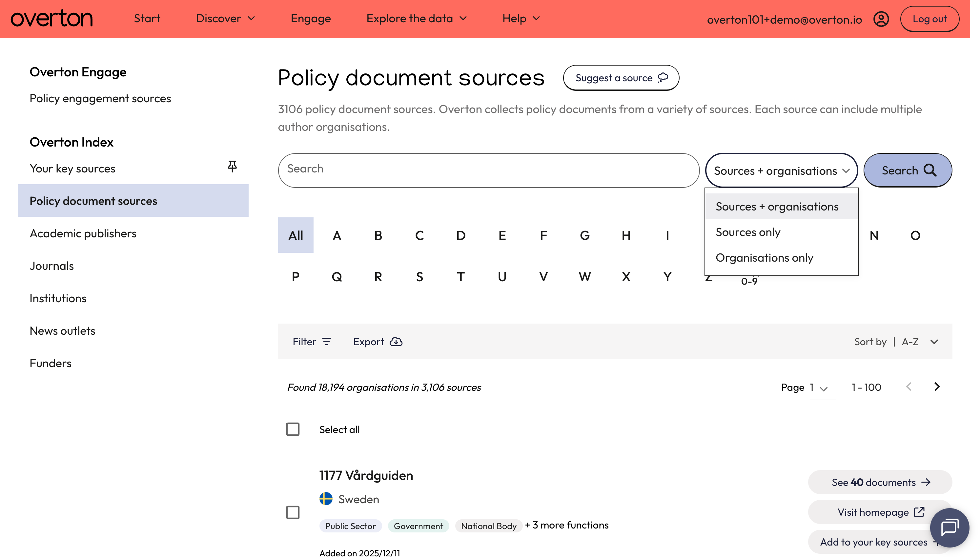Select Sources + organisations in the list

click(x=781, y=207)
